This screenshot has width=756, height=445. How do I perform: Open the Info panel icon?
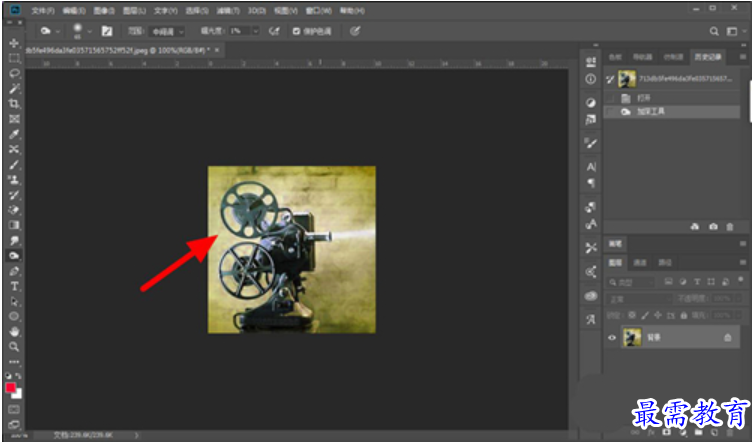click(591, 79)
